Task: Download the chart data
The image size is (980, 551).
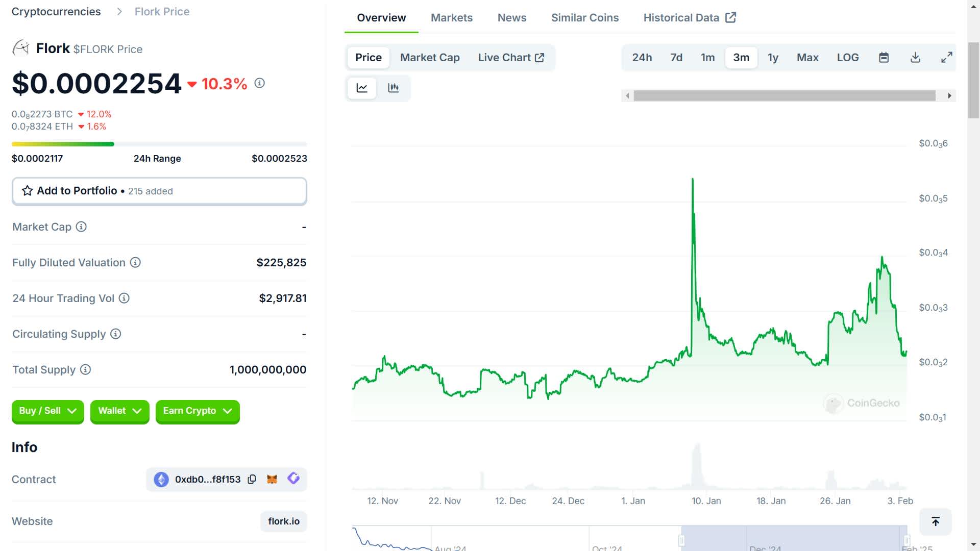Action: [916, 58]
